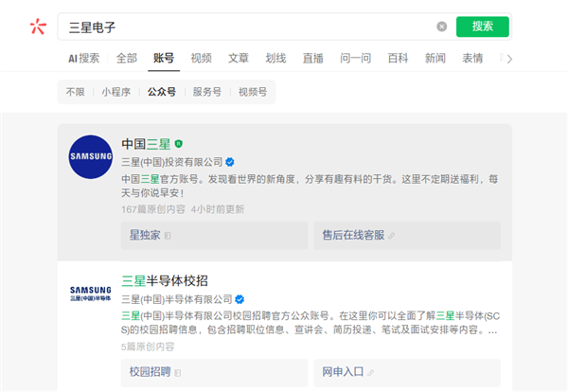The width and height of the screenshot is (568, 392).
Task: Open the 售后在线客服 link button
Action: [407, 236]
